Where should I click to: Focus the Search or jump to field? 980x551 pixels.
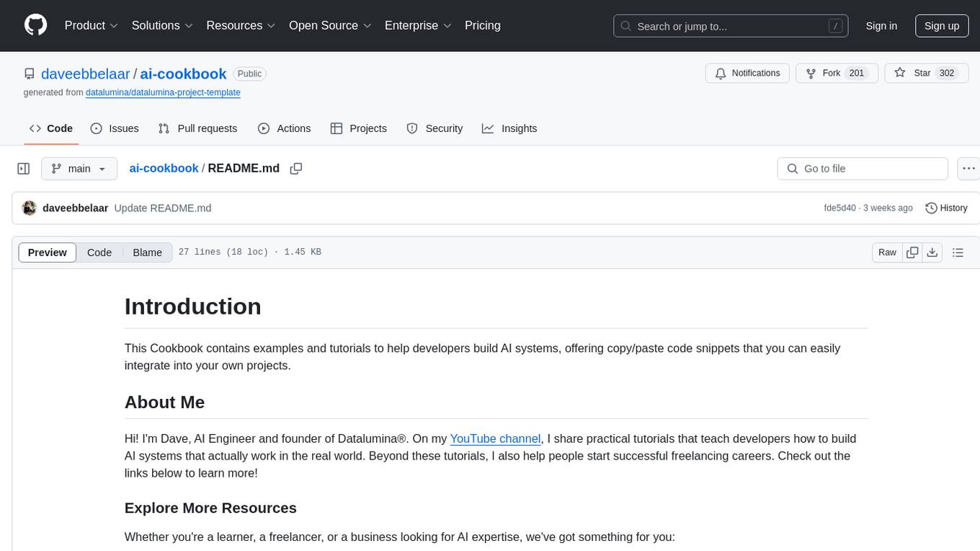[x=732, y=26]
